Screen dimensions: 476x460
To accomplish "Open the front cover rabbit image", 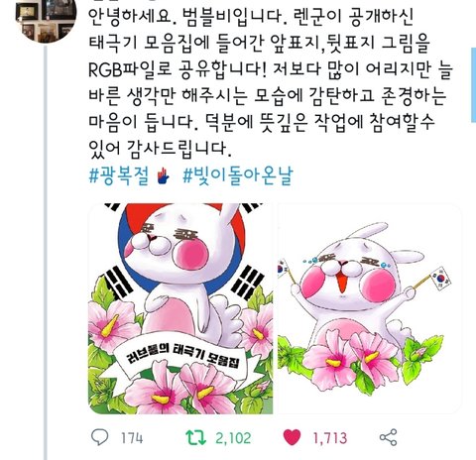I will [180, 308].
